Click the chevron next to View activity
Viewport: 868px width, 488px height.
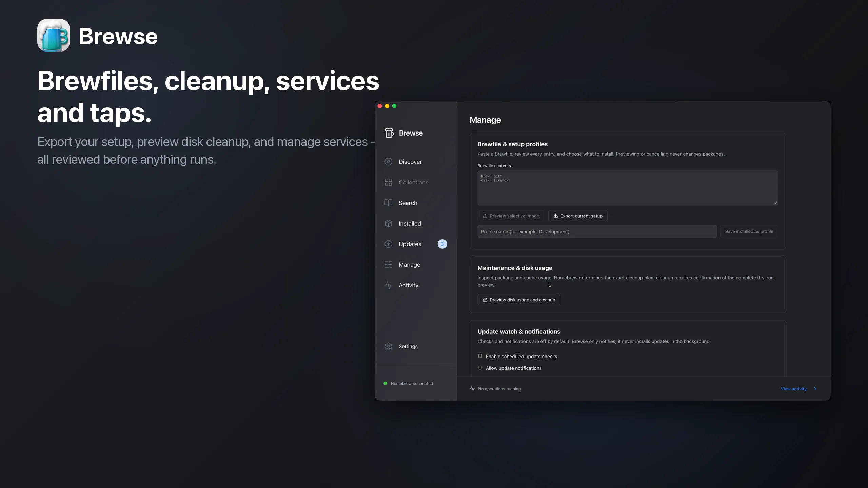[x=815, y=389]
